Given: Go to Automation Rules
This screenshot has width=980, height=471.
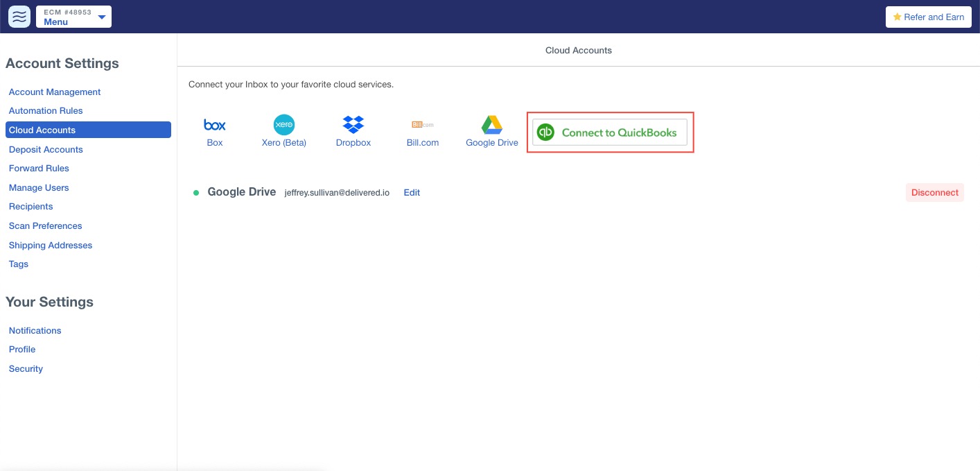Looking at the screenshot, I should 46,110.
